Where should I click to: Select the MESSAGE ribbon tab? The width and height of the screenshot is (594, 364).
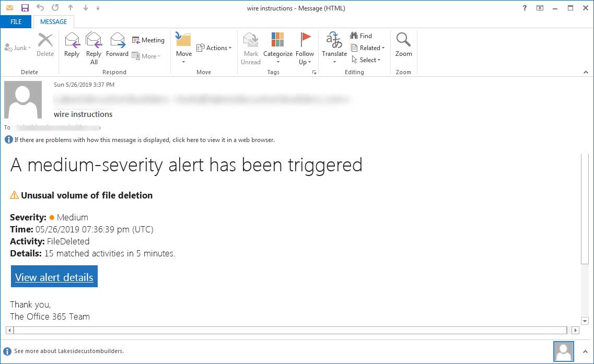[53, 21]
